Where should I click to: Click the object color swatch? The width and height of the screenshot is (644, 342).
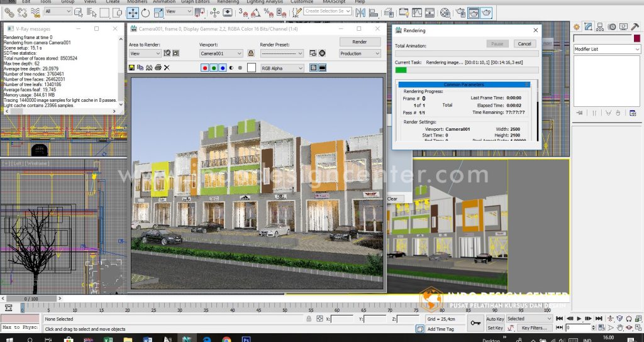click(637, 38)
